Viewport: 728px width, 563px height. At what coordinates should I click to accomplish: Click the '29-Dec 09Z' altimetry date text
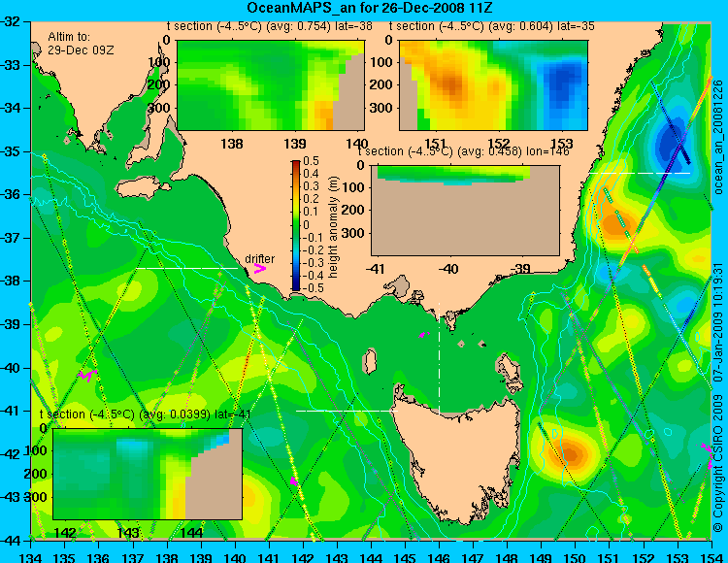81,50
